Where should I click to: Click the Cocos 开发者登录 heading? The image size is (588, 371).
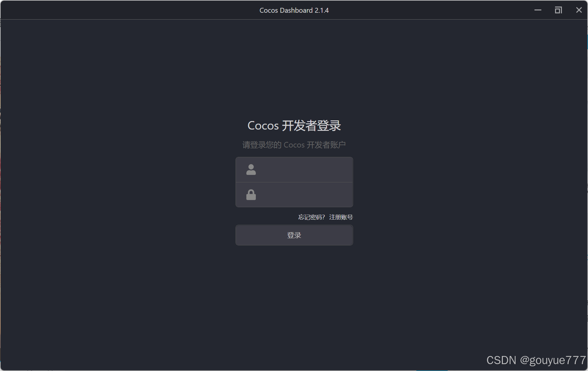coord(294,126)
